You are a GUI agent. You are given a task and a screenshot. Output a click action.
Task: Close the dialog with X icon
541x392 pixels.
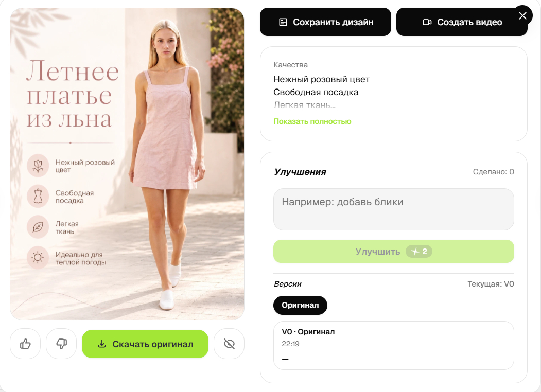click(x=522, y=15)
